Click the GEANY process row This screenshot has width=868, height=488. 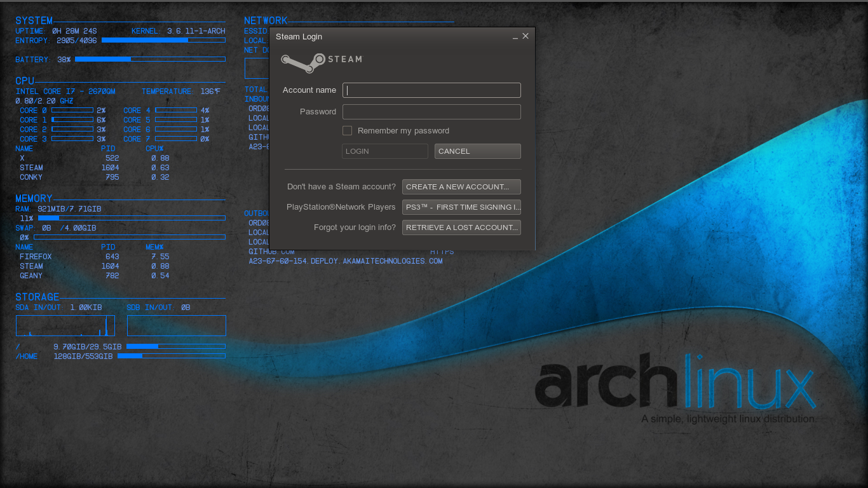pyautogui.click(x=95, y=276)
